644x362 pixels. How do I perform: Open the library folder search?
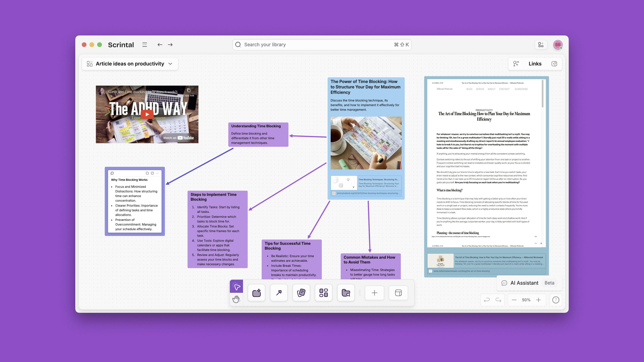(x=346, y=293)
